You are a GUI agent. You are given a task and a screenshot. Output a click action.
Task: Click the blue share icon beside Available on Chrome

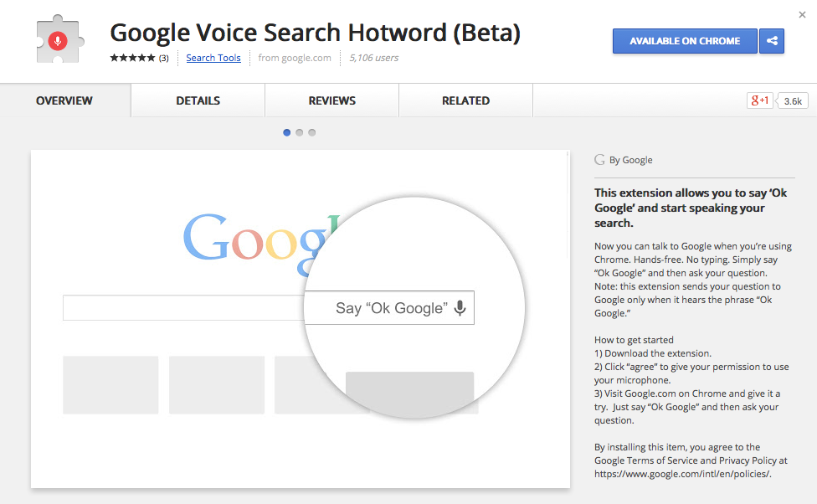pyautogui.click(x=772, y=40)
